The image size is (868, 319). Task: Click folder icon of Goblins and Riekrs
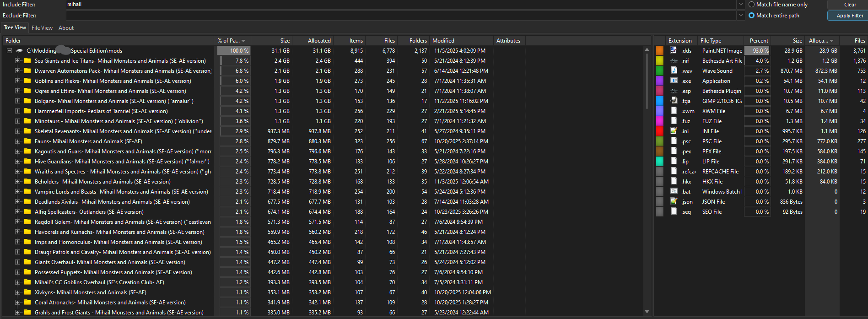(27, 81)
